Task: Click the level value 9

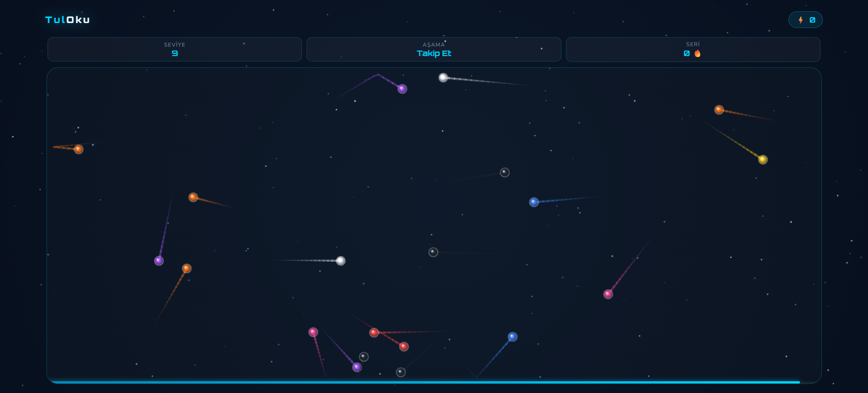Action: click(x=175, y=53)
